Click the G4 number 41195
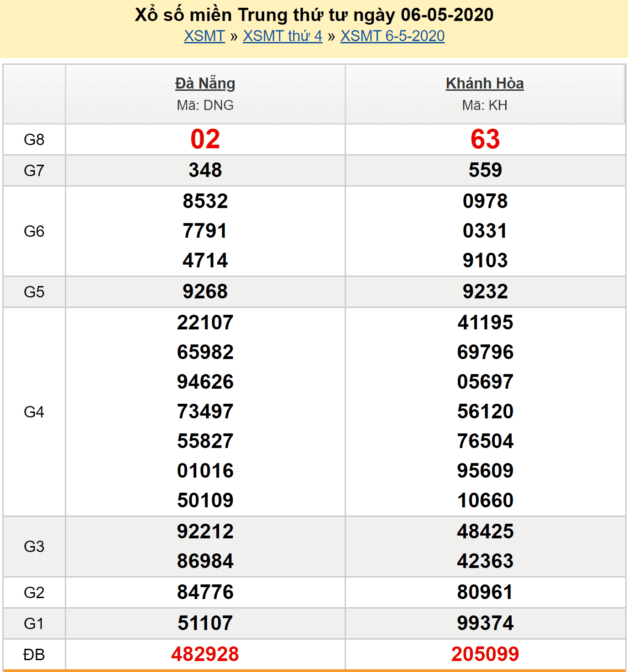 (485, 323)
